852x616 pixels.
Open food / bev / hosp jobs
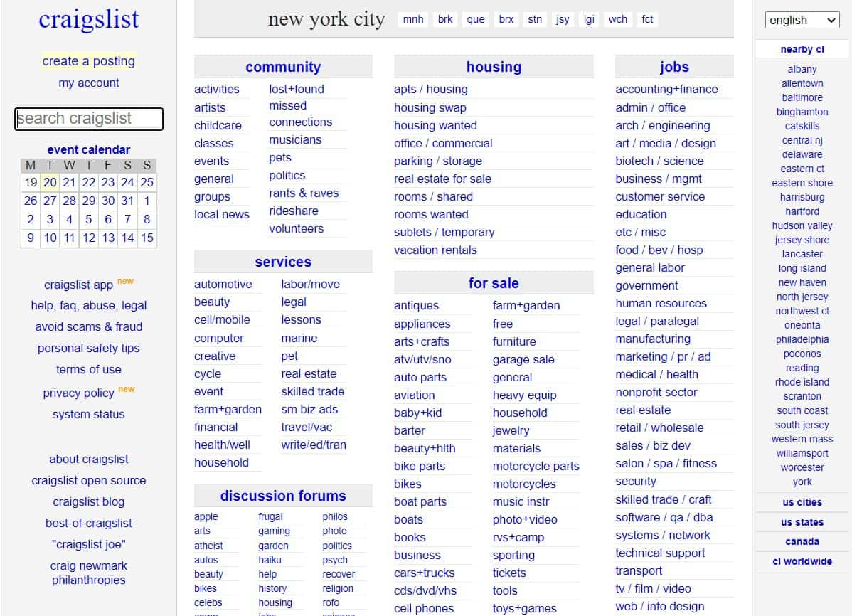pos(659,250)
